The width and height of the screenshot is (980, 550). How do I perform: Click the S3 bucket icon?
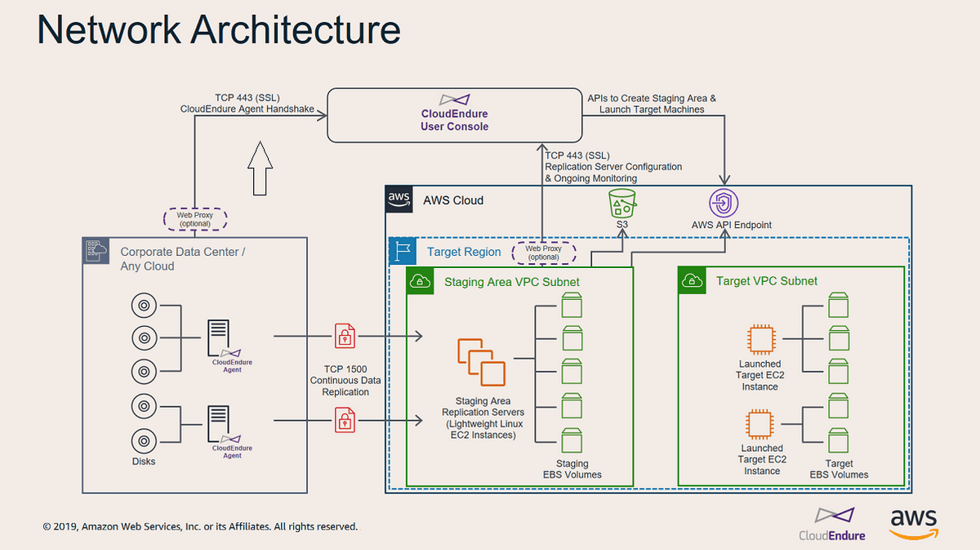click(621, 202)
